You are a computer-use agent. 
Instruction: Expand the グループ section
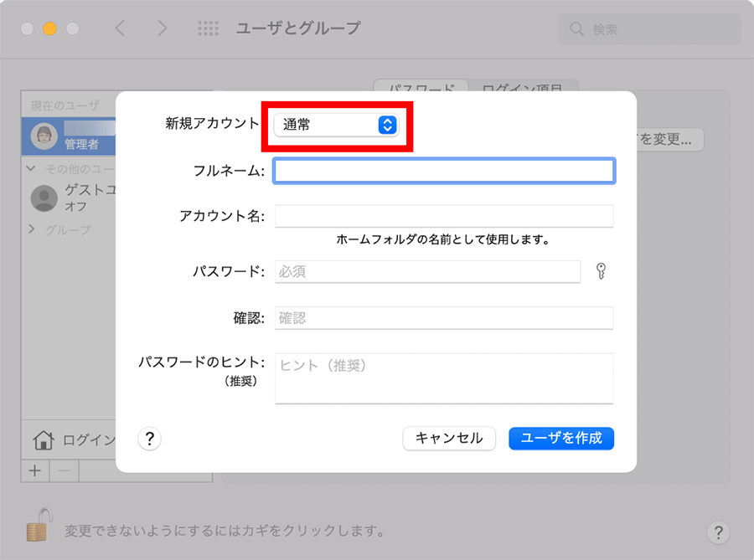[32, 229]
